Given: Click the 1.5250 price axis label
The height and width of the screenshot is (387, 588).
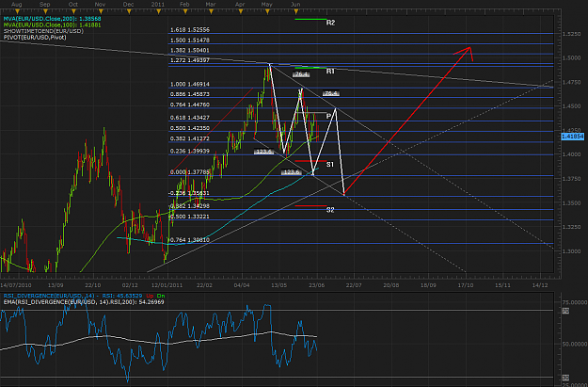Looking at the screenshot, I should pos(571,34).
